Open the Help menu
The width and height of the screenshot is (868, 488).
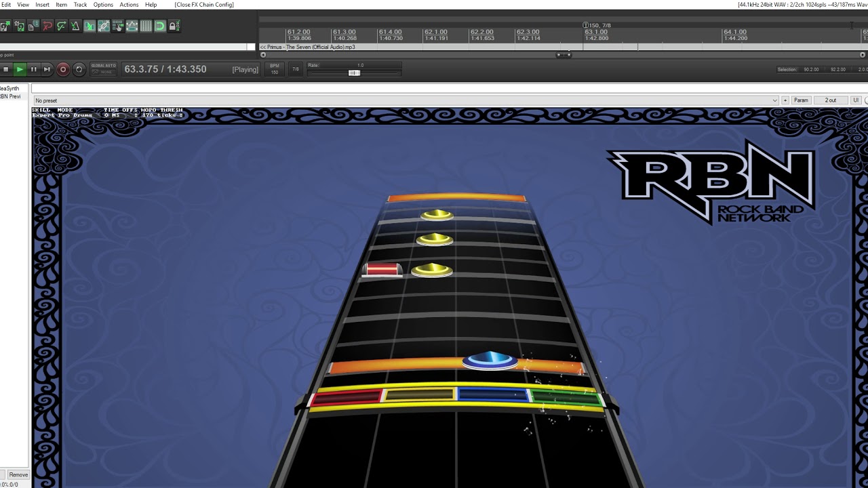(151, 5)
